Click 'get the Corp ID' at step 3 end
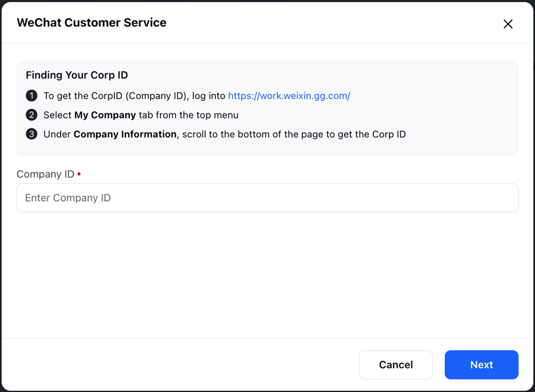535x392 pixels. tap(372, 134)
